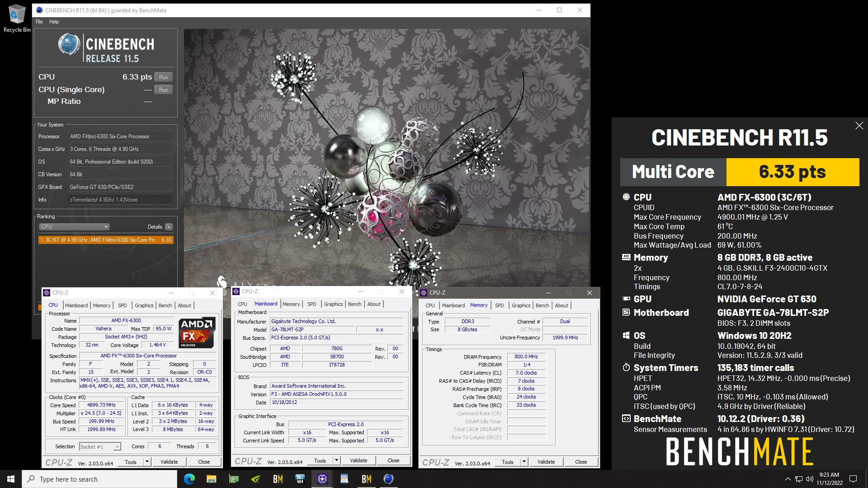The image size is (868, 488).
Task: Open SPD tab in left CPU-Z
Action: point(123,305)
